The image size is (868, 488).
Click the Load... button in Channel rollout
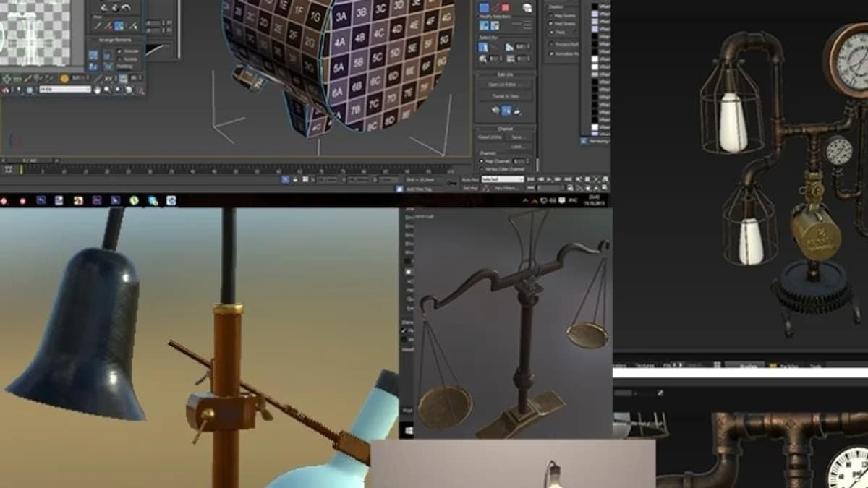[517, 145]
